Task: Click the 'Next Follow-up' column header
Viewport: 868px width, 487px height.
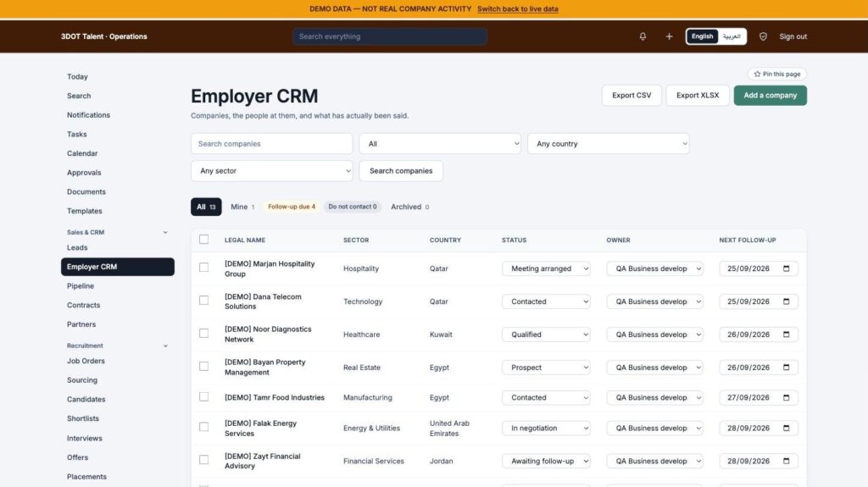Action: [x=748, y=241]
